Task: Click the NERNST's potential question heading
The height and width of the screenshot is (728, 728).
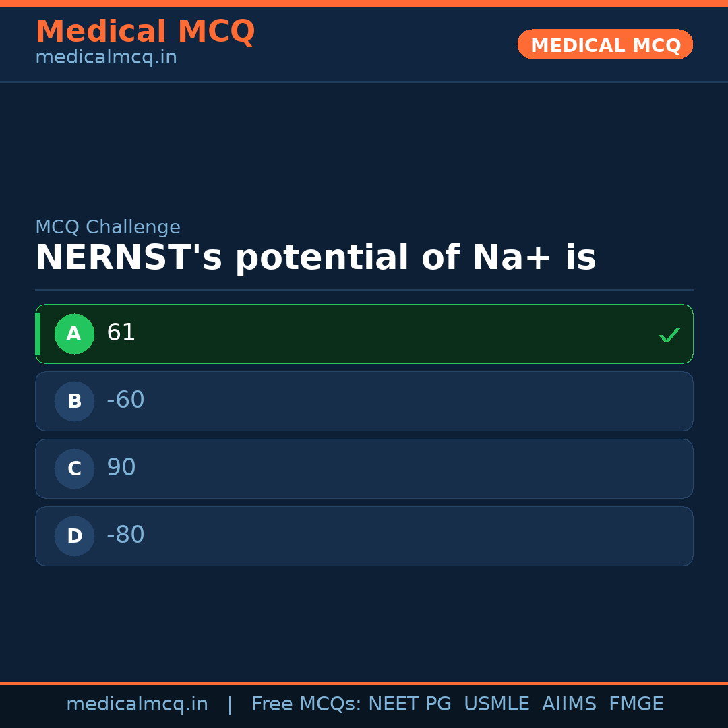Action: [315, 258]
